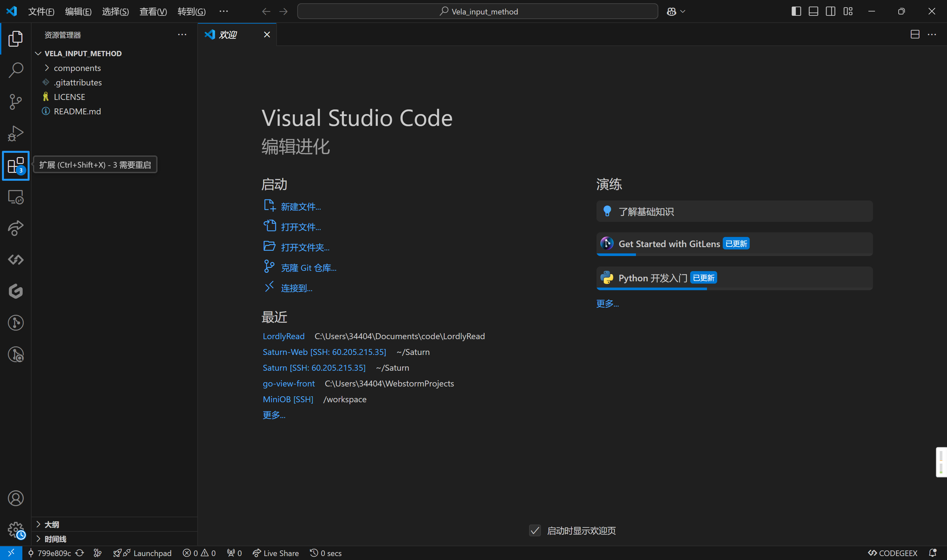This screenshot has width=947, height=560.
Task: Open the CodeGeeX sidebar icon
Action: (x=15, y=260)
